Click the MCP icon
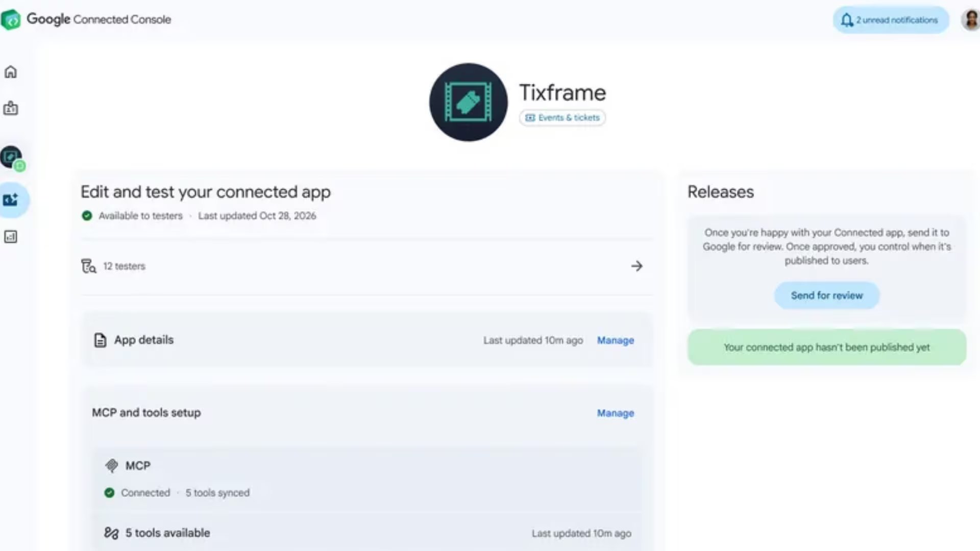980x551 pixels. click(x=111, y=465)
